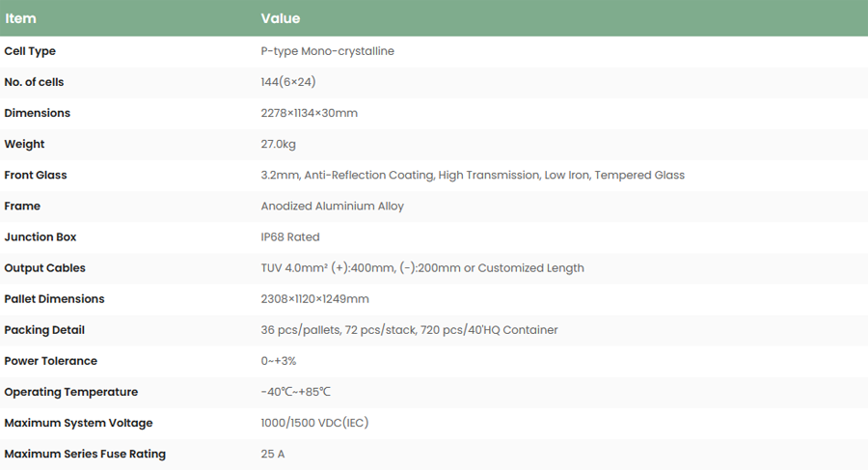Click the 25 A fuse rating value
Screen dimensions: 868x471
[273, 454]
